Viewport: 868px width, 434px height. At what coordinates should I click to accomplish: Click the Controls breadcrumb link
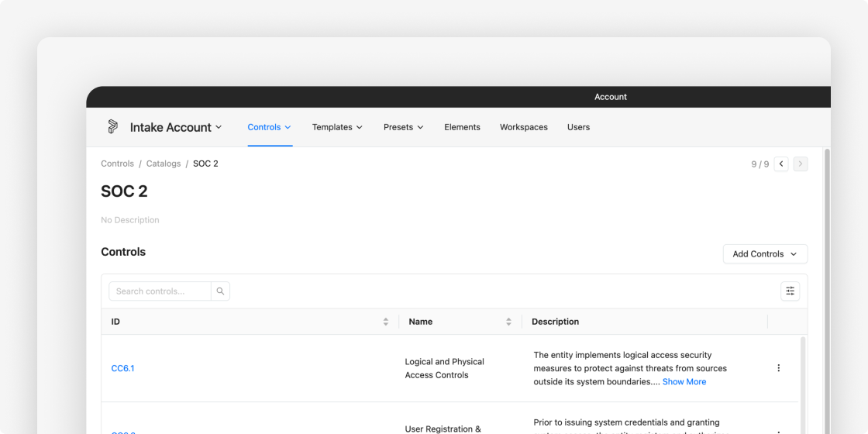[117, 164]
